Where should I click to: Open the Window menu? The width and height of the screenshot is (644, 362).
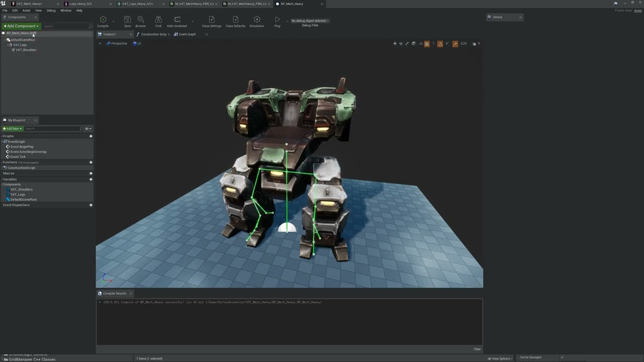click(x=66, y=11)
